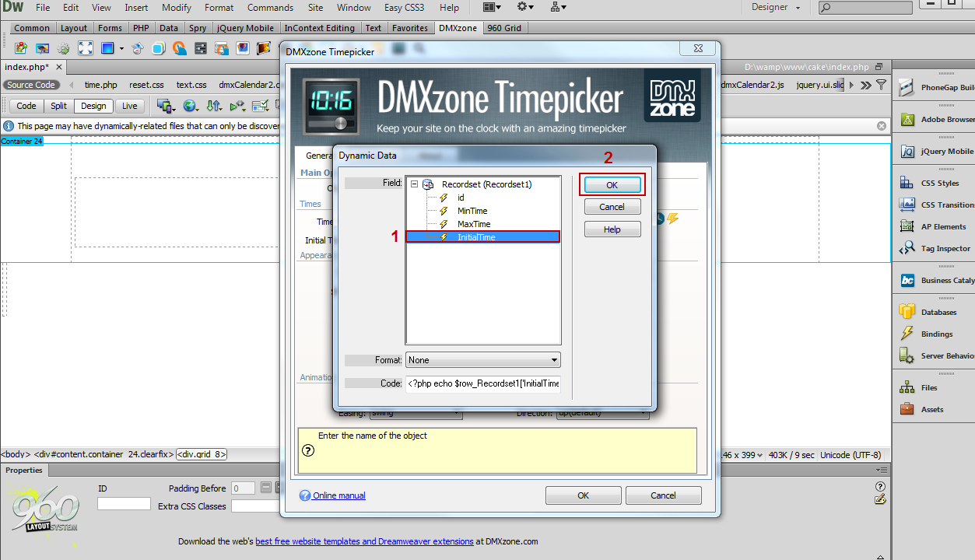Open the Online manual link
The image size is (975, 560).
[x=338, y=495]
